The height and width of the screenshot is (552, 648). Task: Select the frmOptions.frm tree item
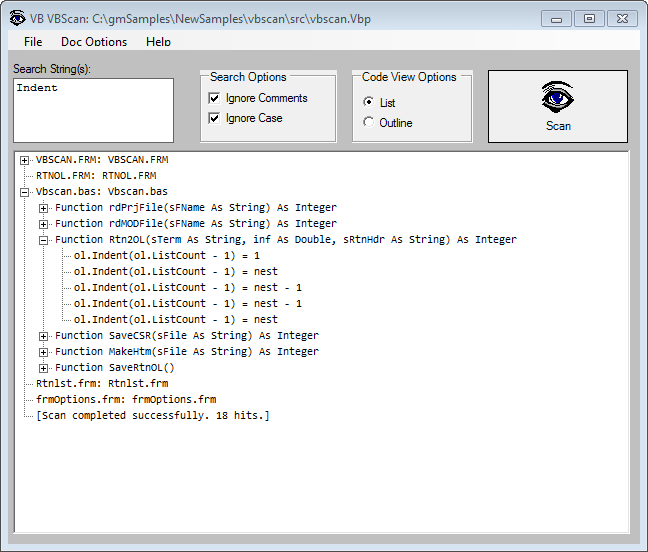(x=126, y=399)
